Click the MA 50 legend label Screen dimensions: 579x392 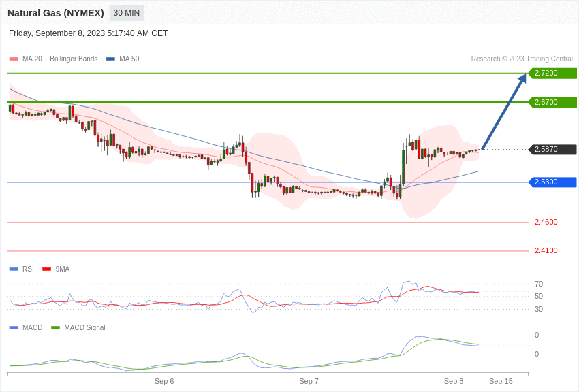(x=129, y=59)
